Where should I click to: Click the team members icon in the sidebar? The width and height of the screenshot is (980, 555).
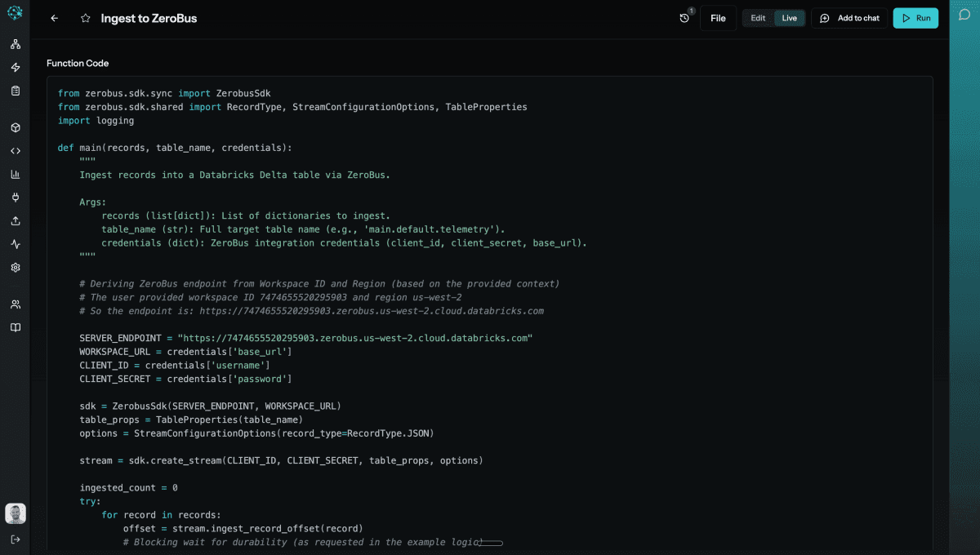pyautogui.click(x=15, y=304)
